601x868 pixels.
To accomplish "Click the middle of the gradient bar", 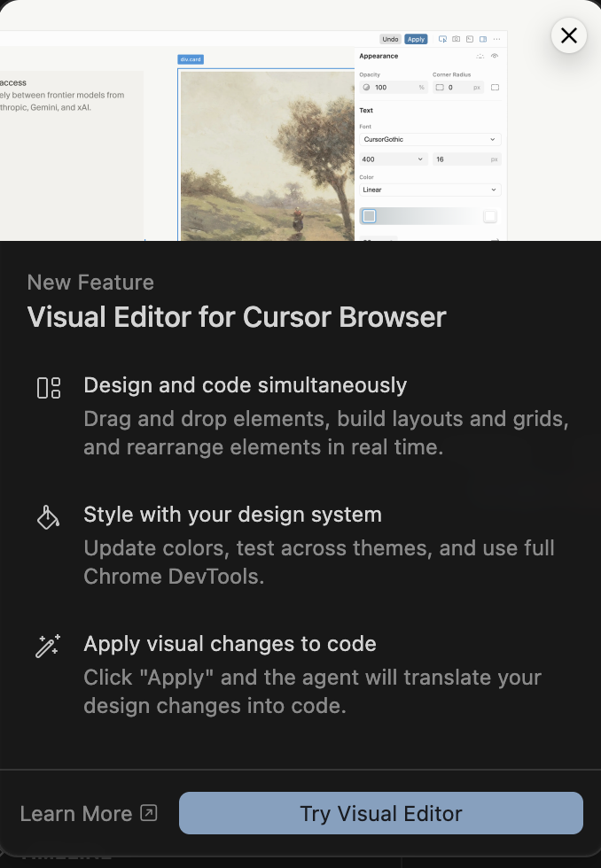I will coord(430,216).
